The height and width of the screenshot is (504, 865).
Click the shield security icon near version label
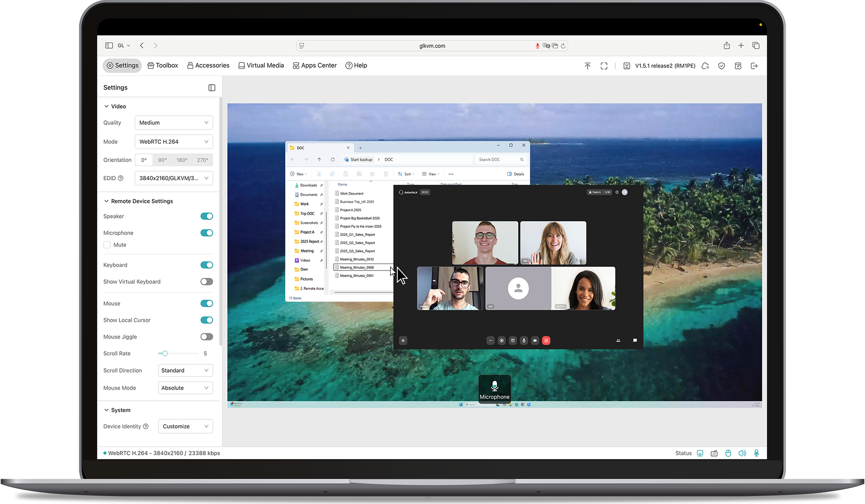pyautogui.click(x=721, y=66)
